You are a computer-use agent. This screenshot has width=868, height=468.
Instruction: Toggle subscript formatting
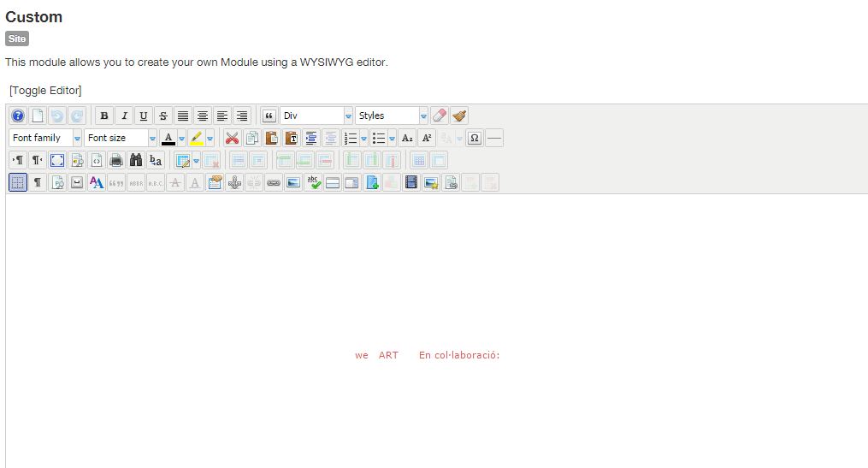[x=407, y=138]
